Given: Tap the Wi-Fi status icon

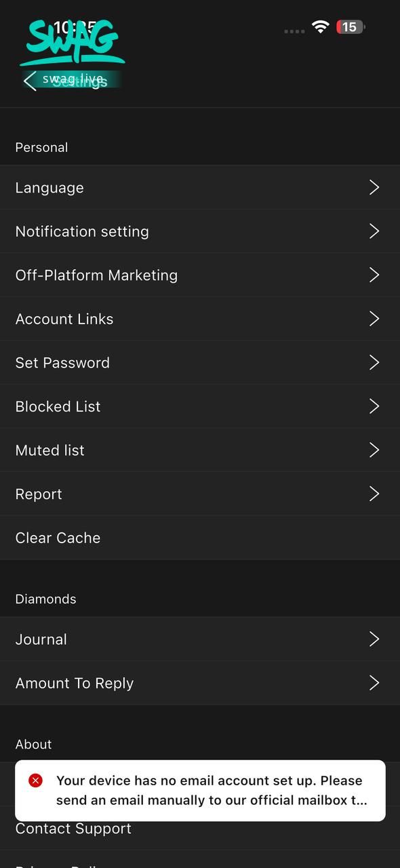Looking at the screenshot, I should pos(321,27).
